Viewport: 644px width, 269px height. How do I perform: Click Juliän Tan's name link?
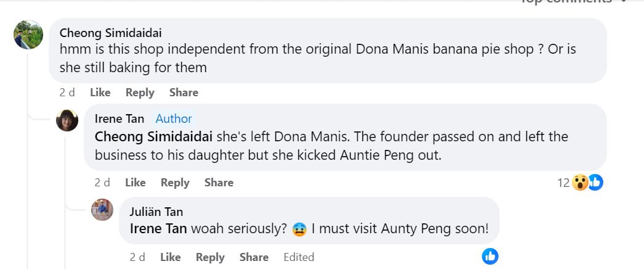tap(156, 212)
